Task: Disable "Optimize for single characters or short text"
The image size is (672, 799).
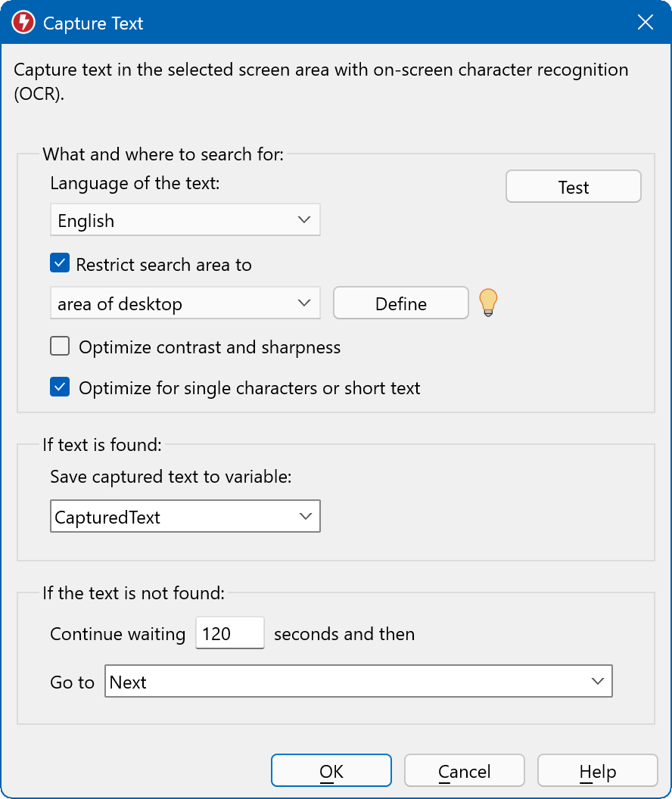Action: click(59, 387)
